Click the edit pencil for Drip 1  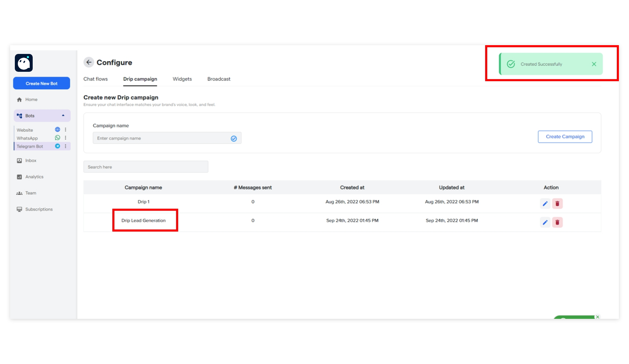545,203
